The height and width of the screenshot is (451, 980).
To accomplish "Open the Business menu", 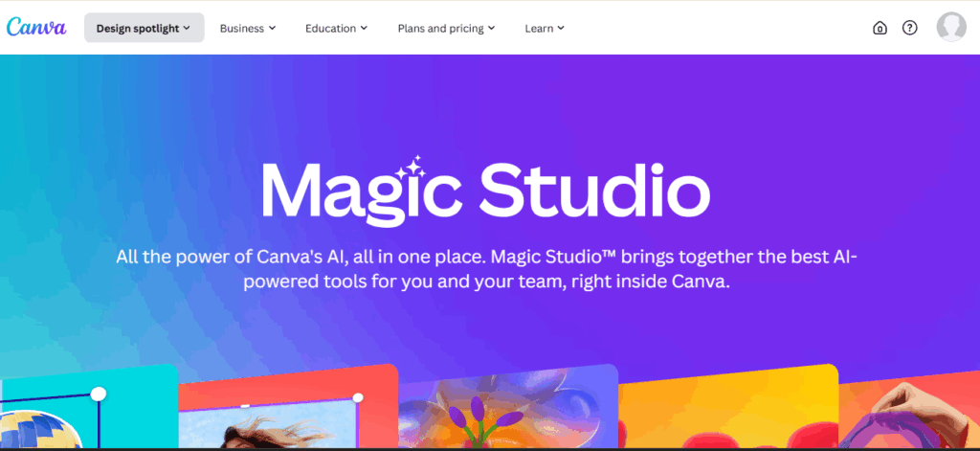I will pyautogui.click(x=248, y=28).
